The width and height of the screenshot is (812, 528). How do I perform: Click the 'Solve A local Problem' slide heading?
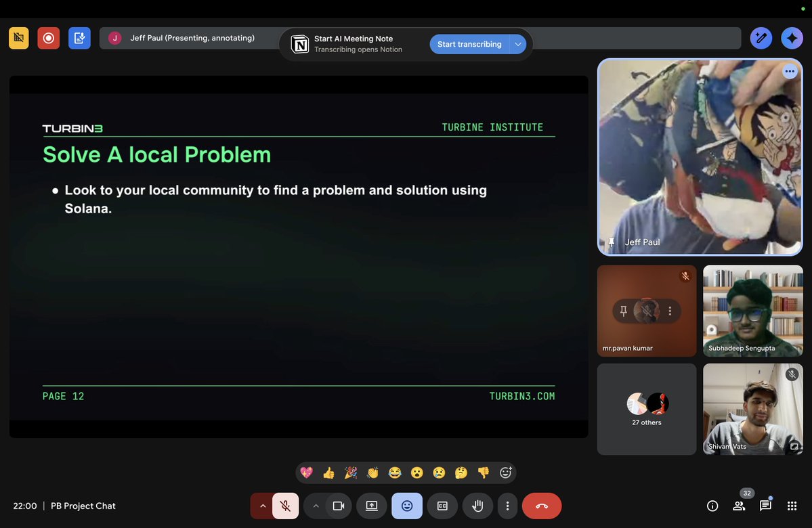(157, 154)
